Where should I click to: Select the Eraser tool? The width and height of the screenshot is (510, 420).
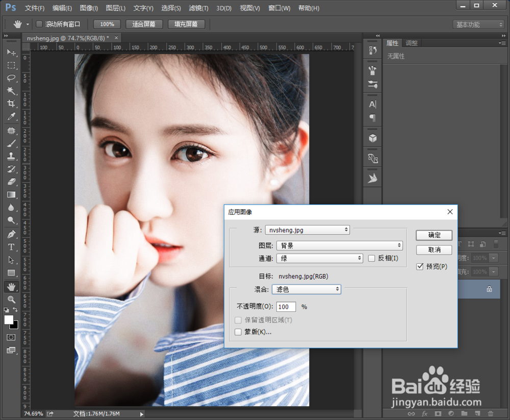[x=11, y=182]
